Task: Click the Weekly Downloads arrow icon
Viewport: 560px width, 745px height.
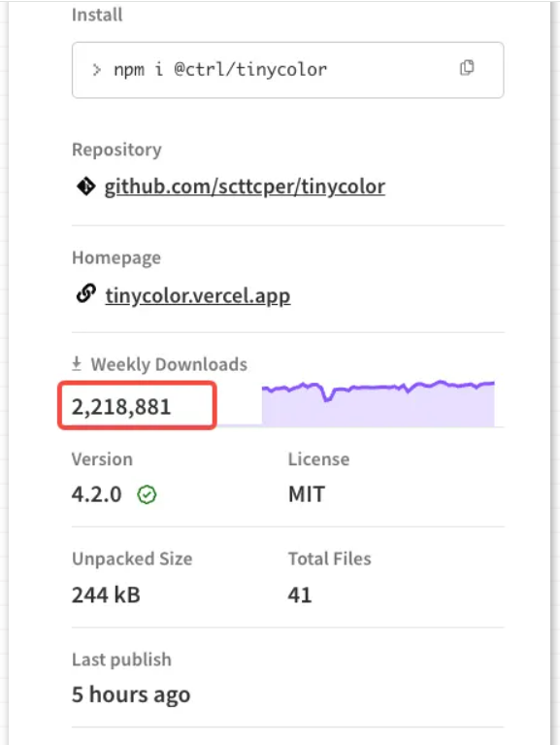Action: pyautogui.click(x=77, y=364)
